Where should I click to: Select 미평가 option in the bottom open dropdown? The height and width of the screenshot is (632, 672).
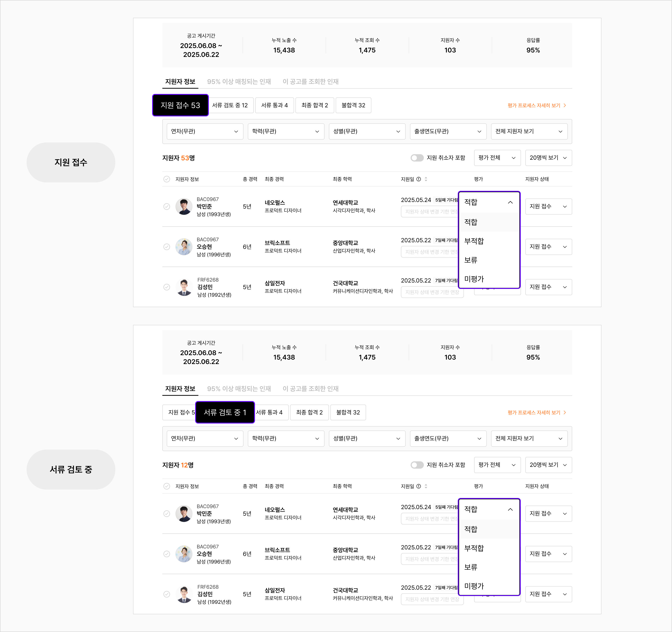point(489,586)
